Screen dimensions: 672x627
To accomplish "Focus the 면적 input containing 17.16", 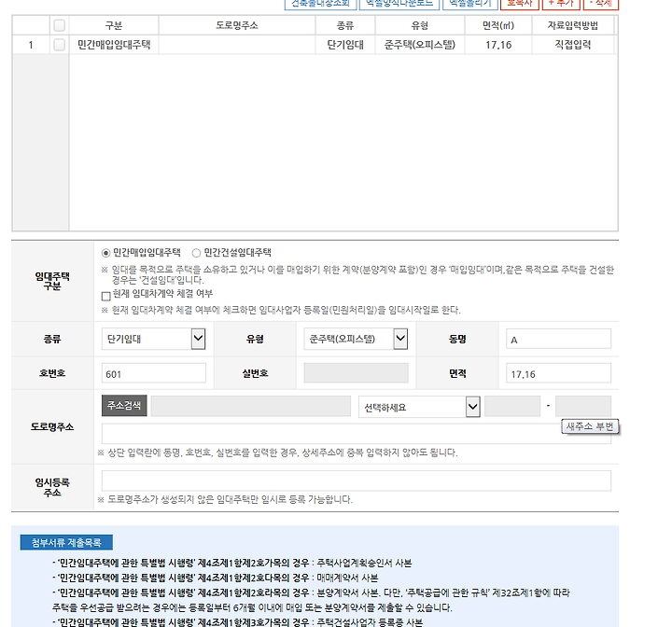I will [x=558, y=373].
